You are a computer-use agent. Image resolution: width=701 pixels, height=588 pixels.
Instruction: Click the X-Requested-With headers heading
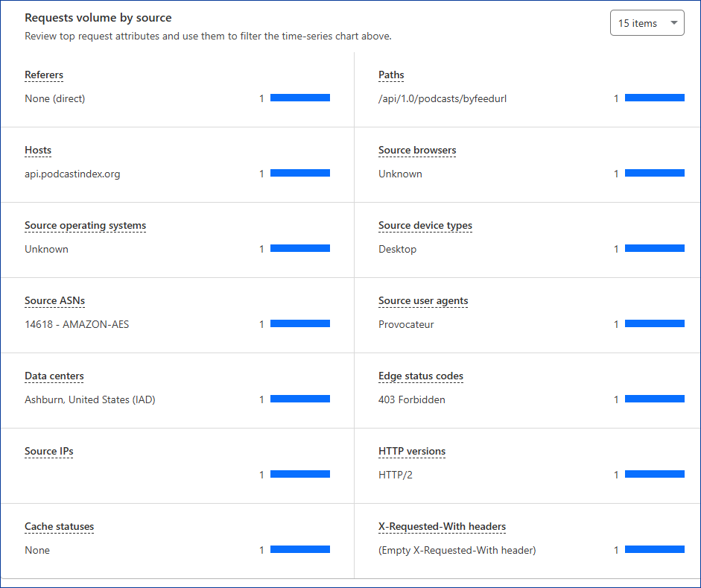tap(442, 527)
